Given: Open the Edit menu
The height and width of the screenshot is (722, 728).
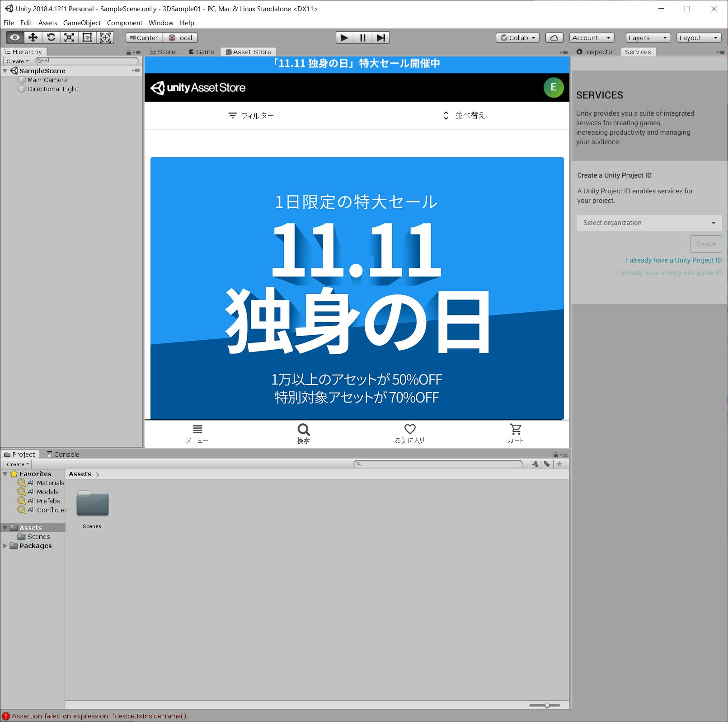Looking at the screenshot, I should 26,23.
